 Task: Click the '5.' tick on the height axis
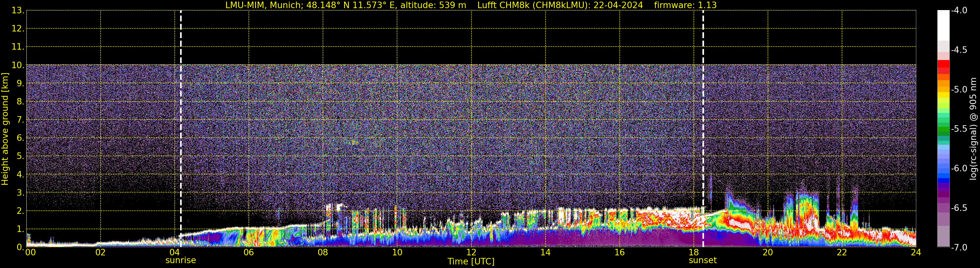20,156
